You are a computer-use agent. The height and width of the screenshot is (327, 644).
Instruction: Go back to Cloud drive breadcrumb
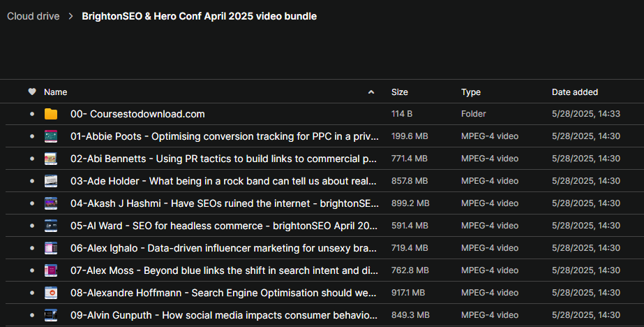33,17
